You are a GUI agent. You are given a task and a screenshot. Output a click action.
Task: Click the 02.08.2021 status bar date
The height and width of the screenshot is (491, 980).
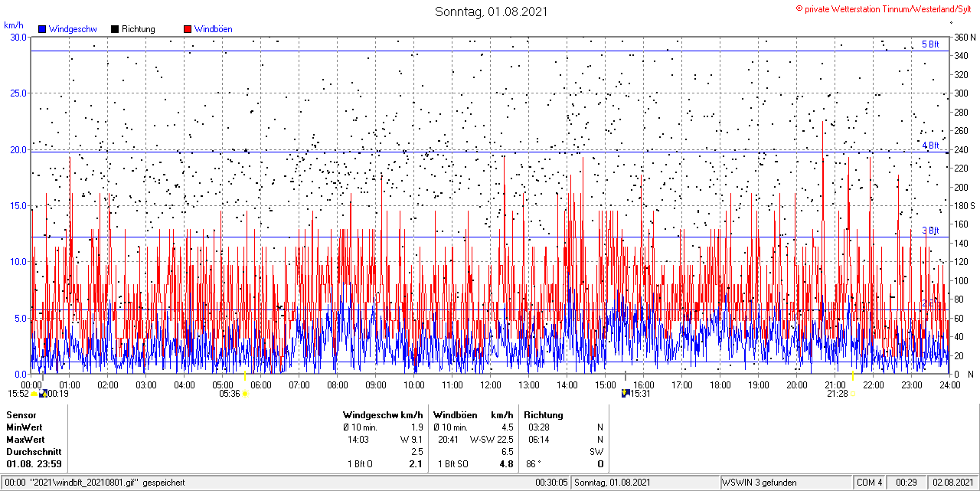[x=953, y=483]
